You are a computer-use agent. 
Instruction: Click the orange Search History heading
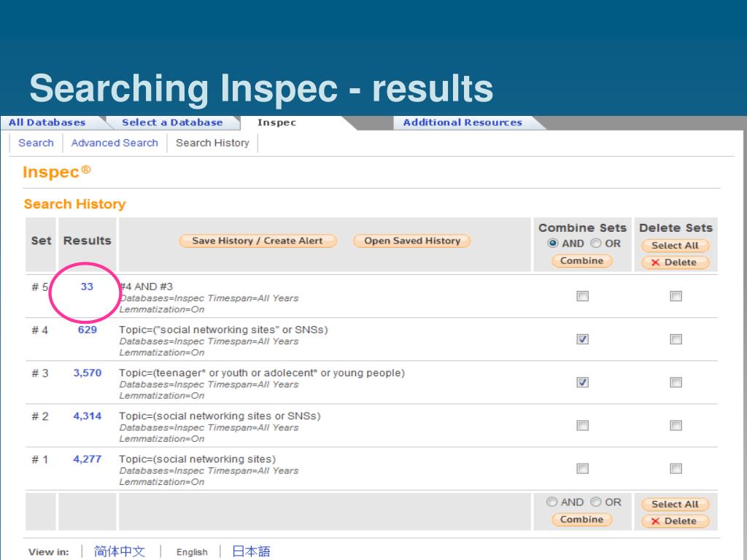pos(75,204)
